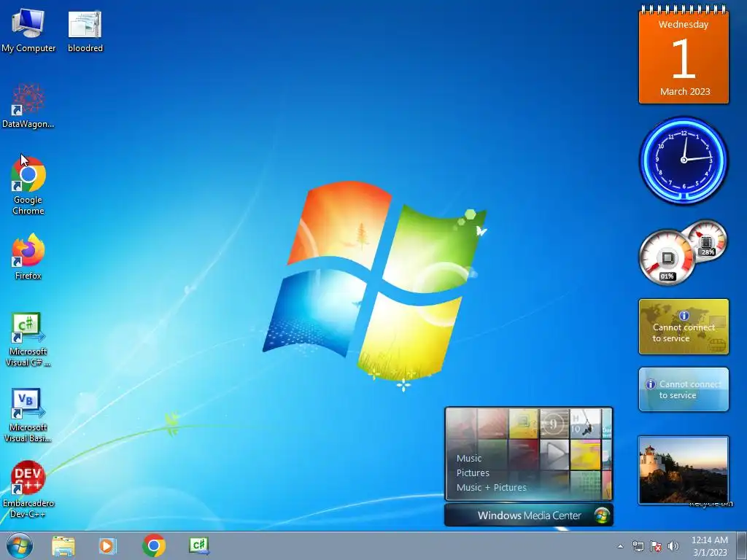The width and height of the screenshot is (747, 560).
Task: Open the taskbar clock showing 12:14 AM
Action: (709, 545)
